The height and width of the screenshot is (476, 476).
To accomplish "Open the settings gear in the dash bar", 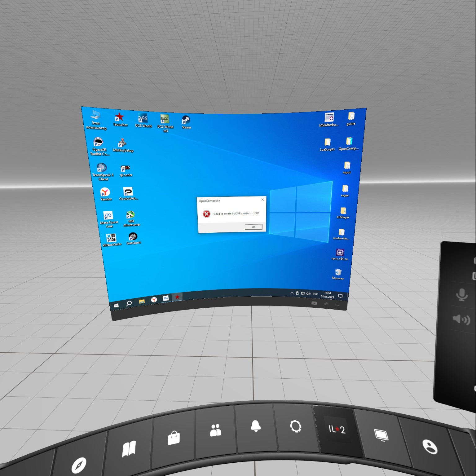I will pos(295,426).
